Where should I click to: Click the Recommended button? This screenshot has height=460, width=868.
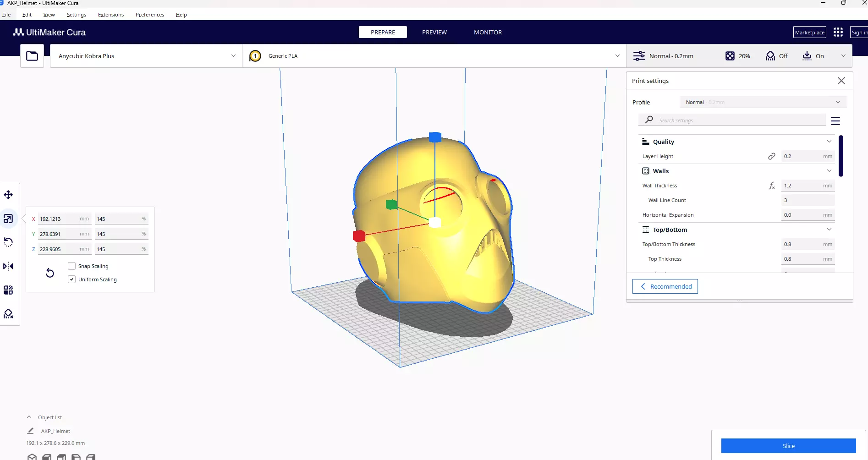pos(665,286)
